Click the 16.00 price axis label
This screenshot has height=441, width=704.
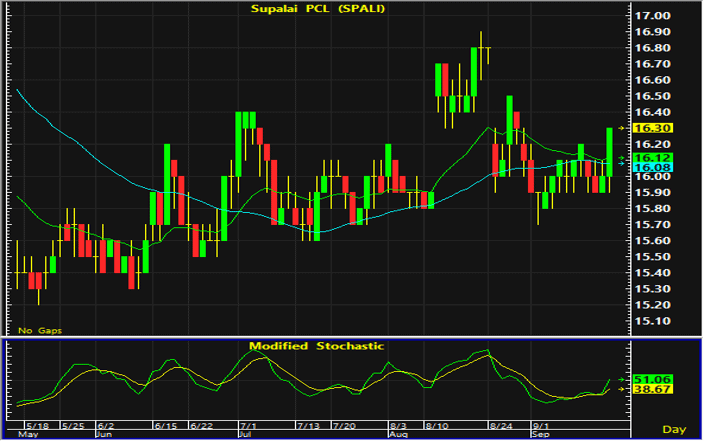point(652,176)
